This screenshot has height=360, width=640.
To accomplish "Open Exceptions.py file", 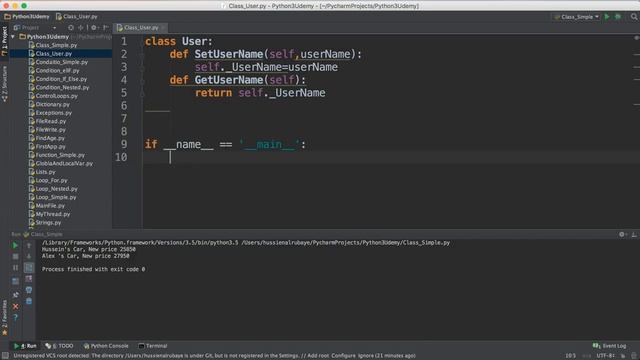I will click(x=50, y=113).
